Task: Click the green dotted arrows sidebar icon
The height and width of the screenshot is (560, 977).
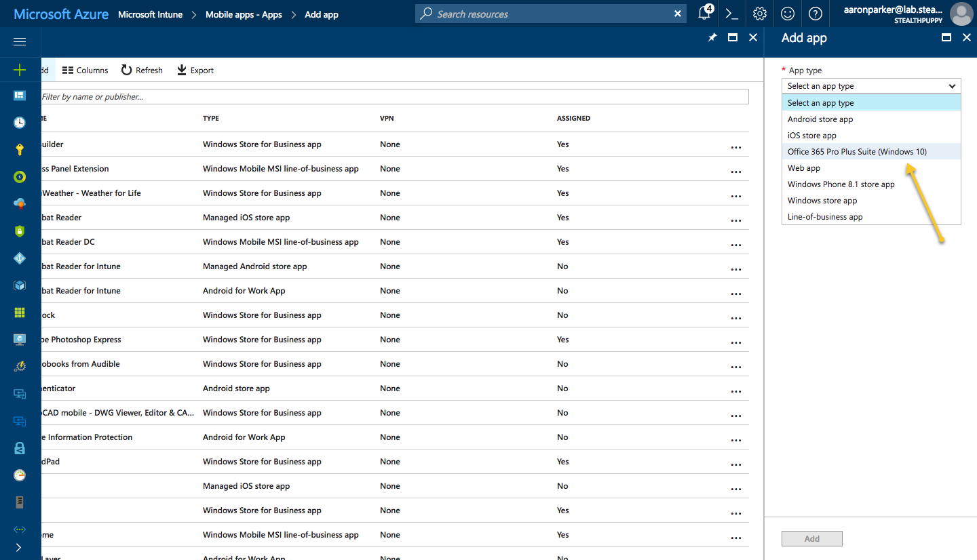Action: point(20,529)
